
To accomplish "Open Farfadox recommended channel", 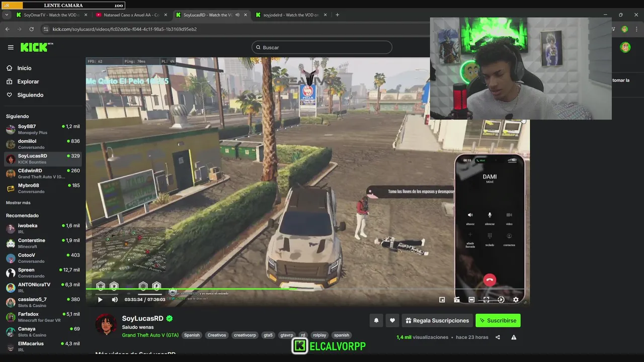I will 43,317.
